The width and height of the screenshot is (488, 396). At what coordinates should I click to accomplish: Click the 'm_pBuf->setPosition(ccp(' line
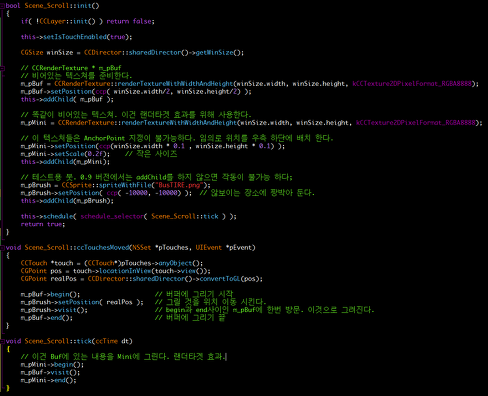point(136,91)
